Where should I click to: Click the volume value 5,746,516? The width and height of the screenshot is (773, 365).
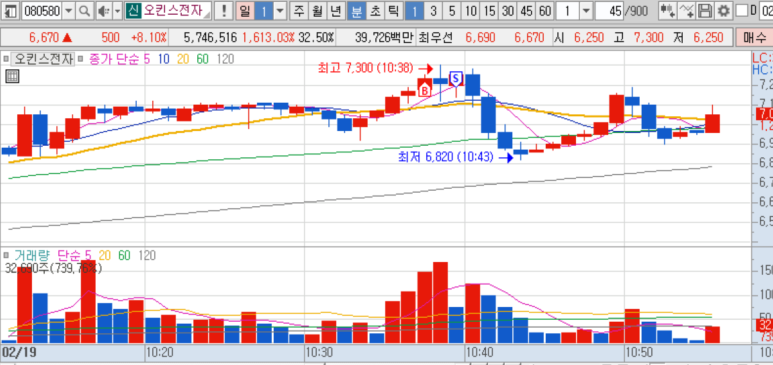click(x=210, y=37)
